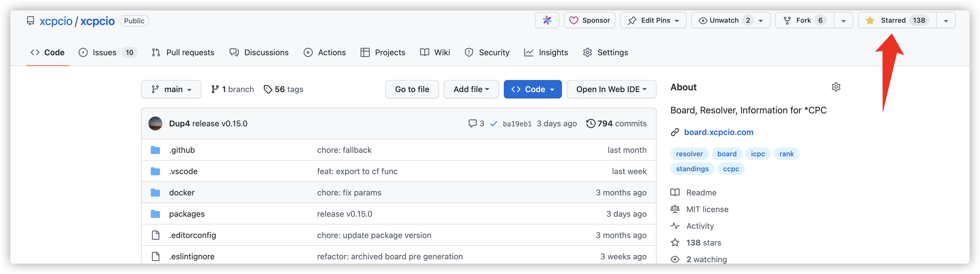Open the Projects tab

click(383, 52)
